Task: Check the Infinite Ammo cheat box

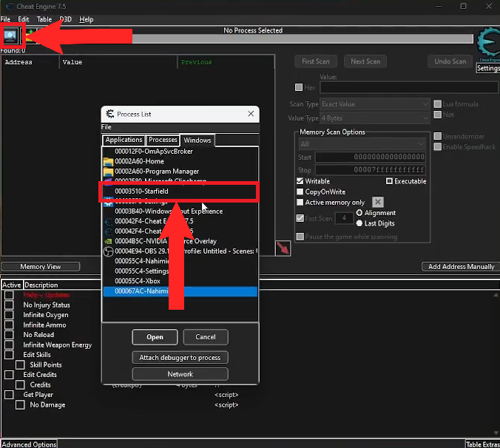Action: pos(10,325)
